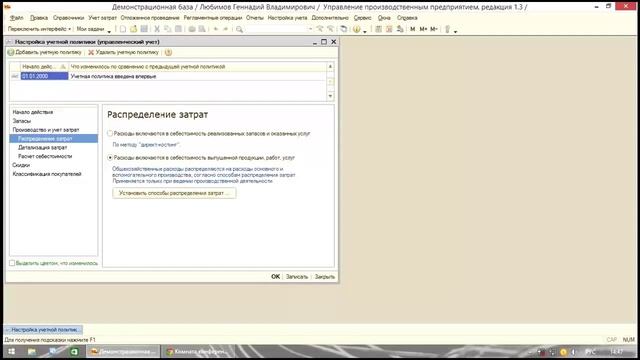Select Расчет себестоимости section

point(45,156)
